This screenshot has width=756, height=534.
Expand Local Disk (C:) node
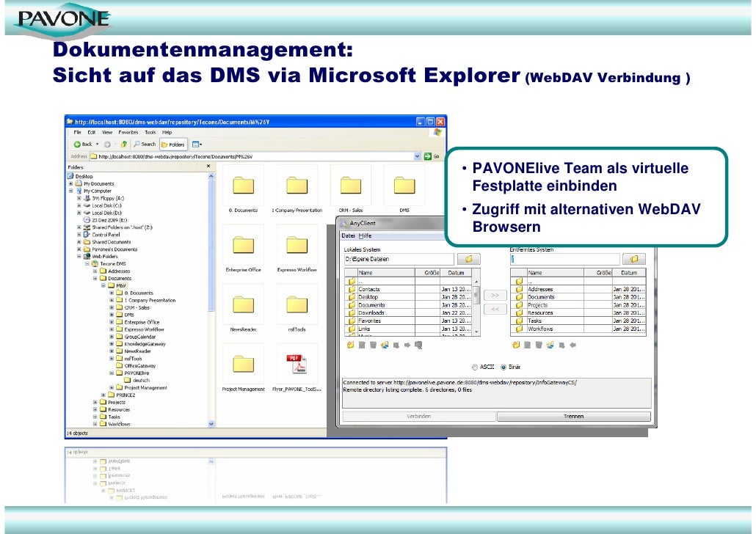(x=79, y=205)
